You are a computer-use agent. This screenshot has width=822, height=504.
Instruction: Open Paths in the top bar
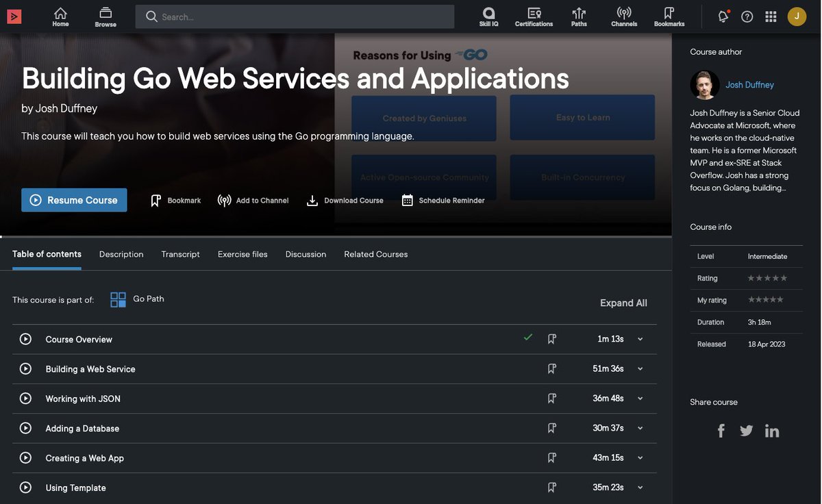point(579,17)
